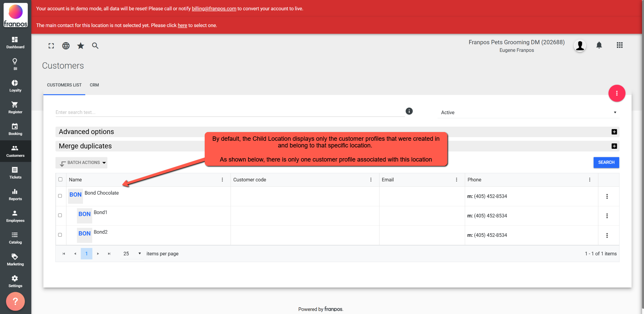Viewport: 644px width, 314px height.
Task: Check the Bond2 row checkbox
Action: coord(60,235)
